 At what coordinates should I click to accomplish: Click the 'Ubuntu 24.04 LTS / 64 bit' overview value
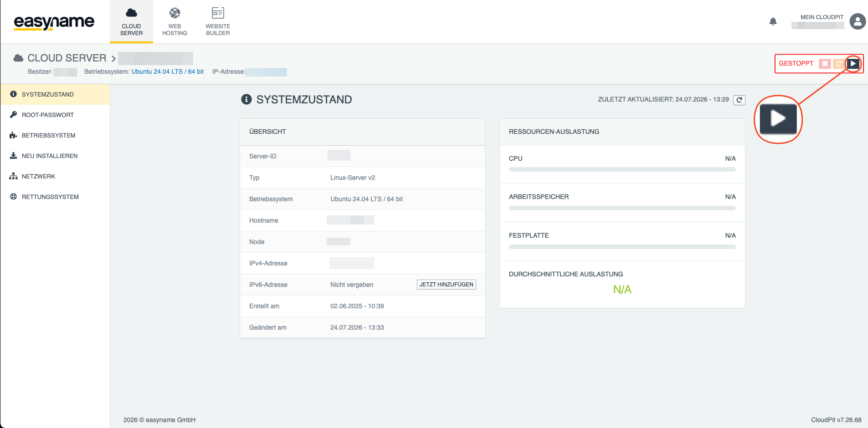[x=367, y=199]
